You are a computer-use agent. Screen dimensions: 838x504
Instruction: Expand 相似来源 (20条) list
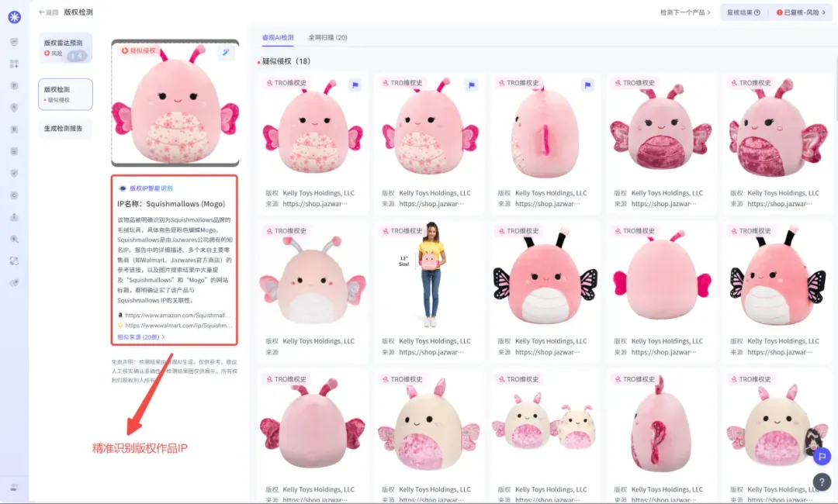[x=140, y=337]
